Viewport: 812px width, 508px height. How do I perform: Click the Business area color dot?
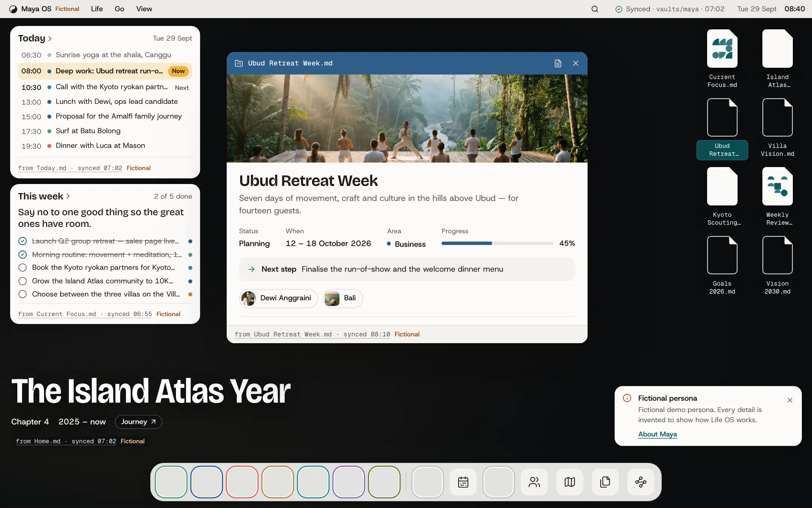[x=389, y=244]
